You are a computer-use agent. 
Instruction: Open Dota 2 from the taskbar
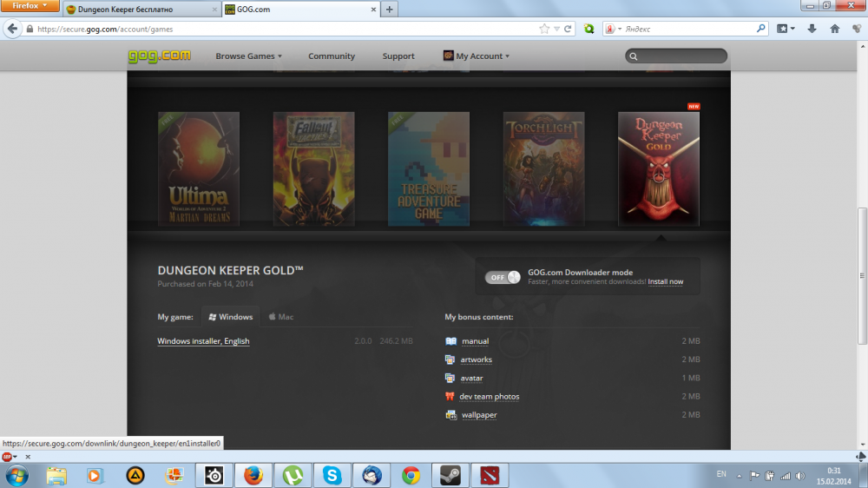(490, 475)
